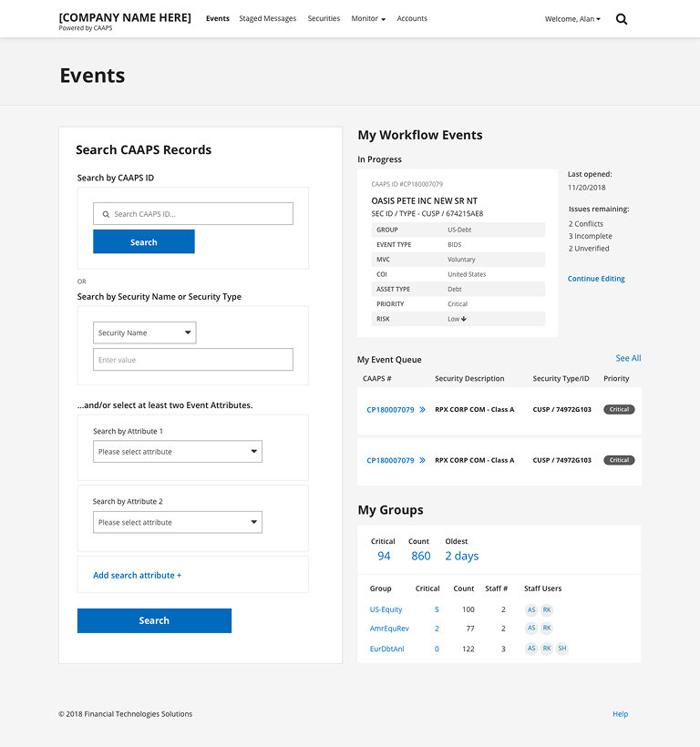Click the Enter value input field
This screenshot has width=700, height=747.
coord(193,359)
